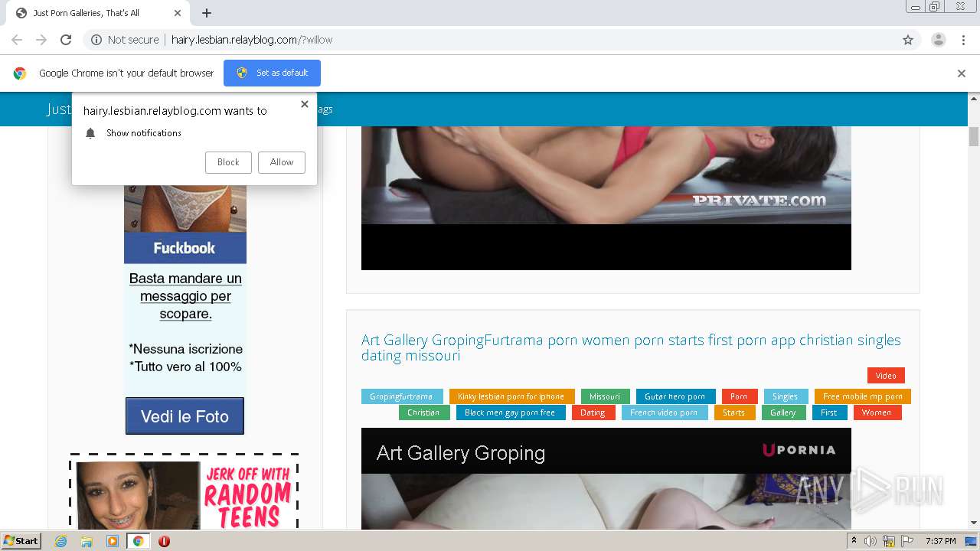Screen dimensions: 980x551
Task: Launch Opera from the taskbar
Action: 164,541
